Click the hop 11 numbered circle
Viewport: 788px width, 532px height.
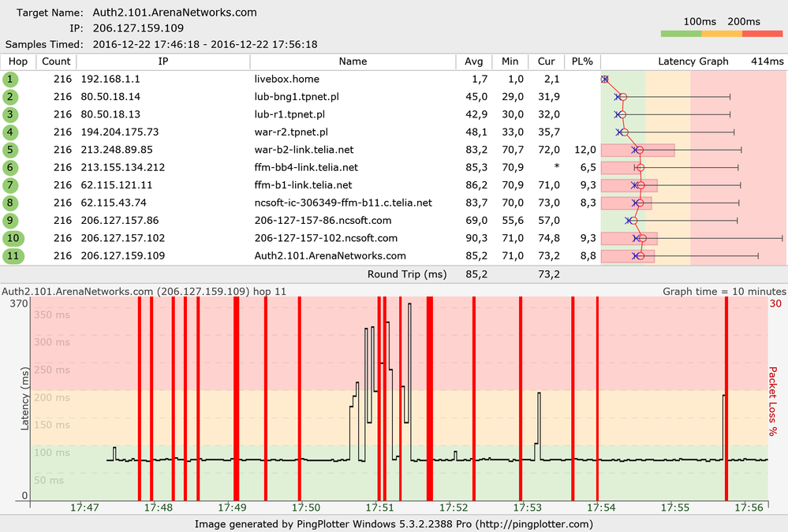9,255
